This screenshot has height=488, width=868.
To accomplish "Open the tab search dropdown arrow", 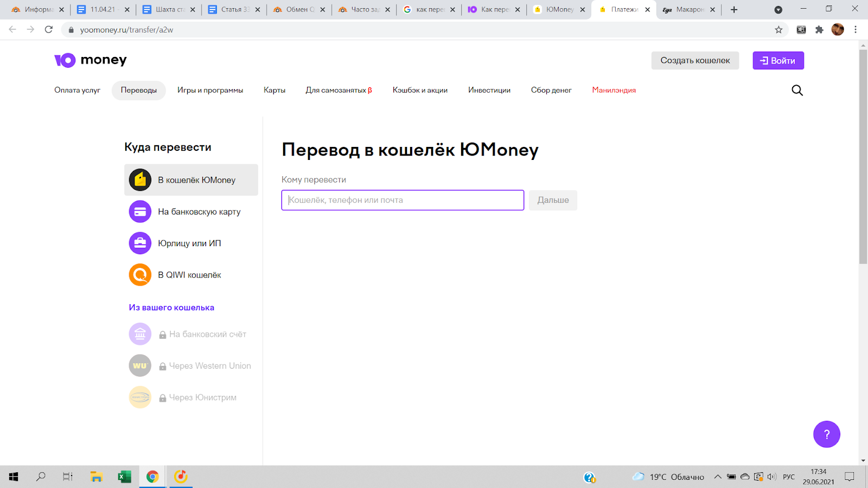I will click(x=778, y=10).
